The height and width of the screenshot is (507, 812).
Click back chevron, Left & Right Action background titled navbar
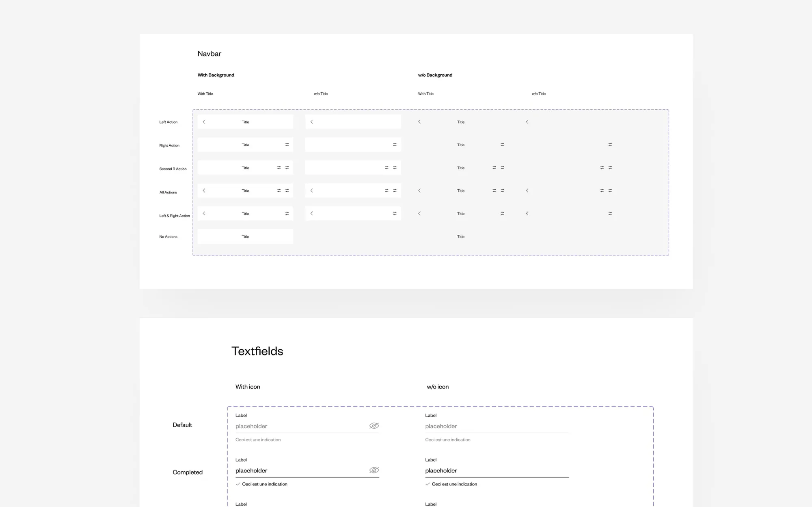(x=204, y=213)
